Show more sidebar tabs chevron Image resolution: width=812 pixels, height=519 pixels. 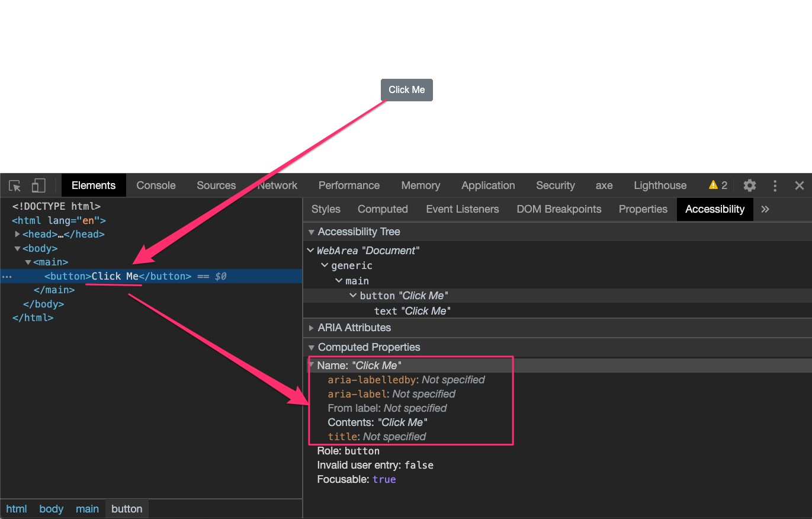(765, 209)
